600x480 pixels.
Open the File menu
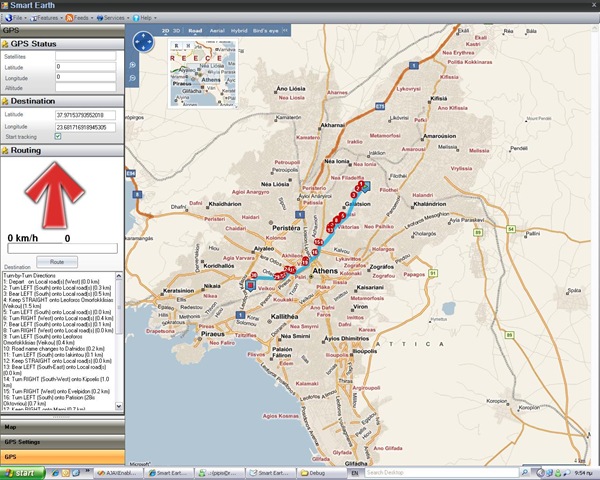[x=18, y=18]
